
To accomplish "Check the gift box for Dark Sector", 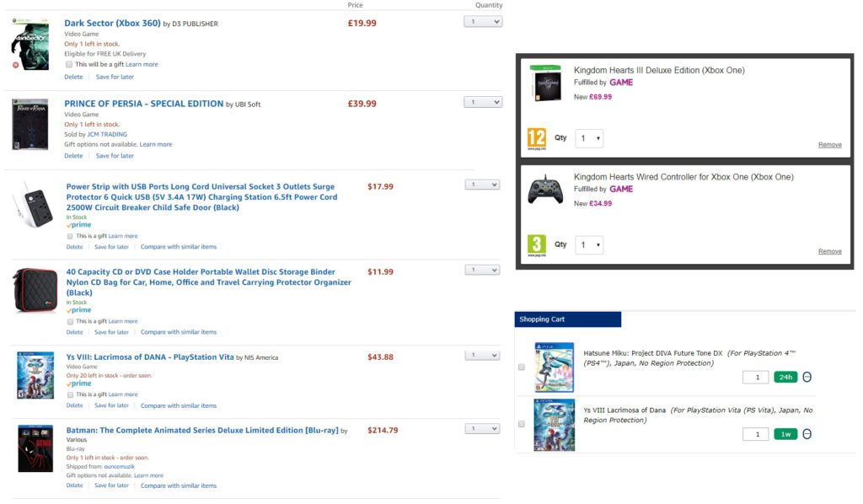I will [69, 64].
